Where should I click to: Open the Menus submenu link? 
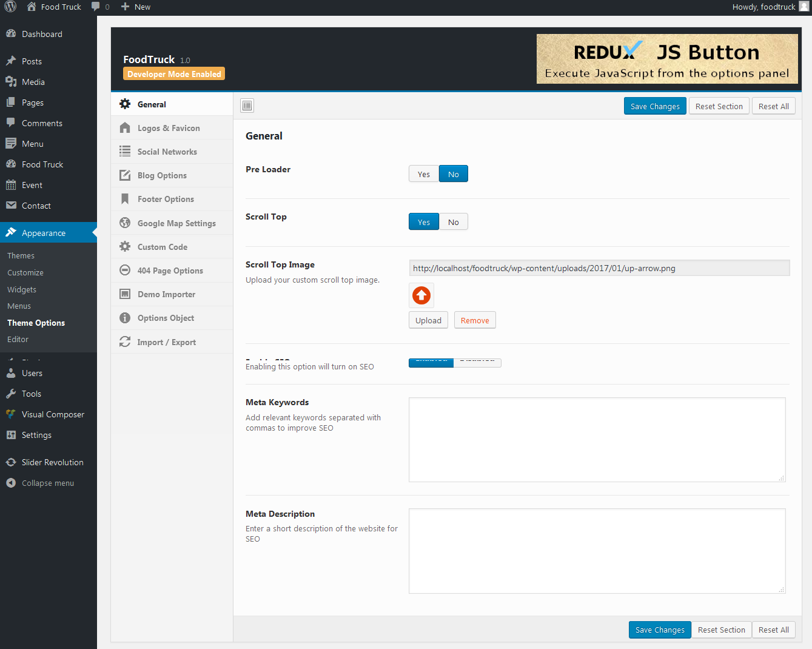click(x=19, y=306)
